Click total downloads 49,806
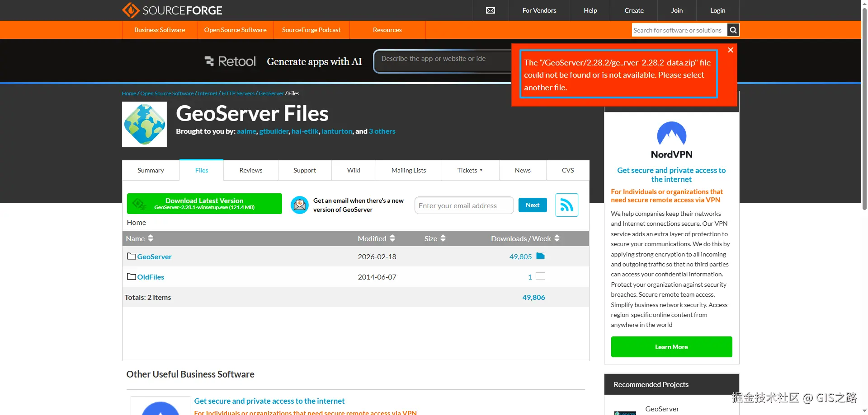This screenshot has width=868, height=415. 533,297
